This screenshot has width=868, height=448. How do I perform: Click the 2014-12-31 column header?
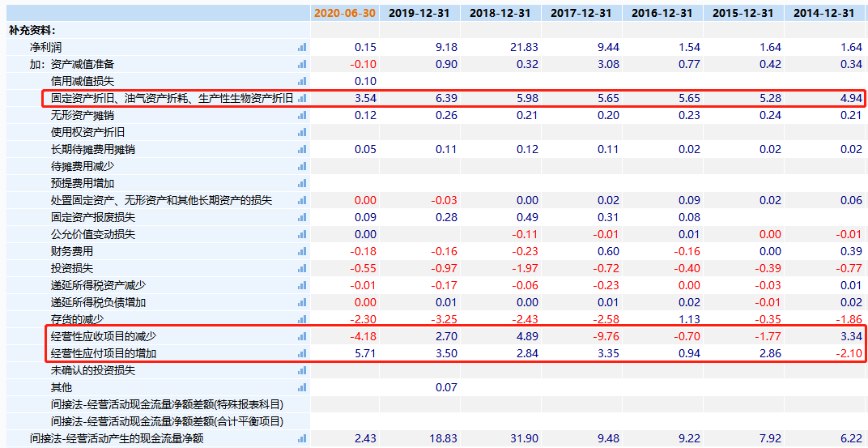point(824,13)
